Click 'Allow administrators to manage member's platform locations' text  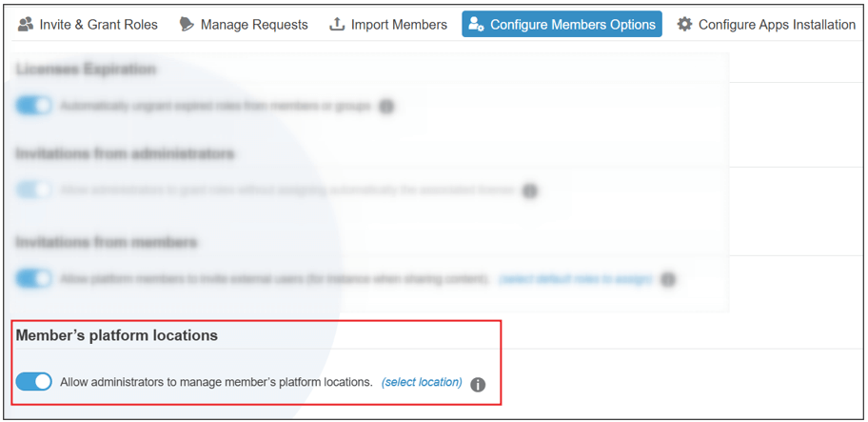click(216, 382)
